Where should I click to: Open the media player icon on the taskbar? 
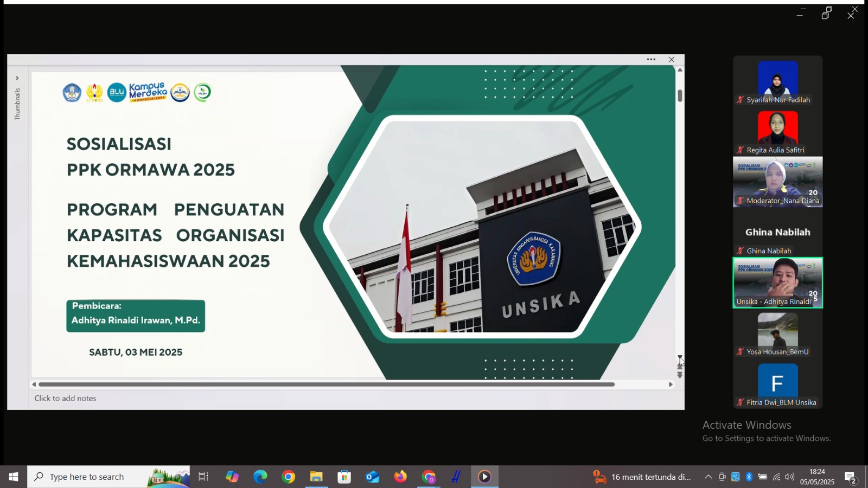click(483, 477)
